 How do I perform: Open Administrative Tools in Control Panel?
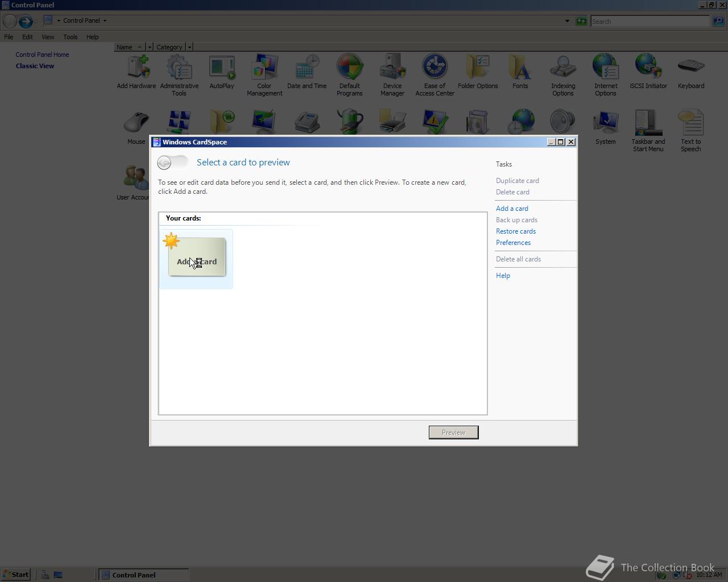[x=179, y=76]
